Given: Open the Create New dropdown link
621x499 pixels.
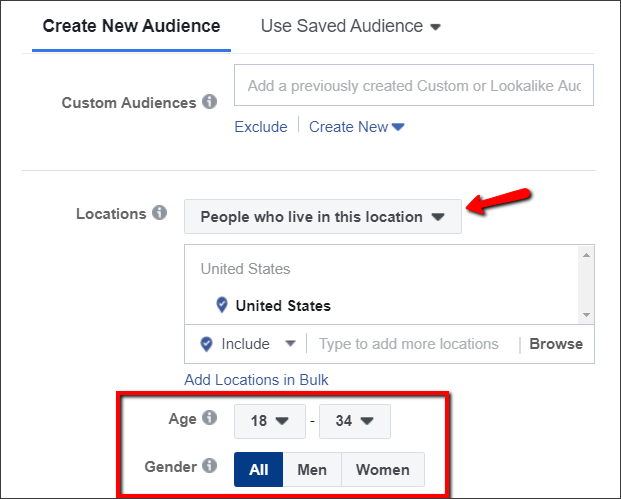Looking at the screenshot, I should tap(356, 127).
